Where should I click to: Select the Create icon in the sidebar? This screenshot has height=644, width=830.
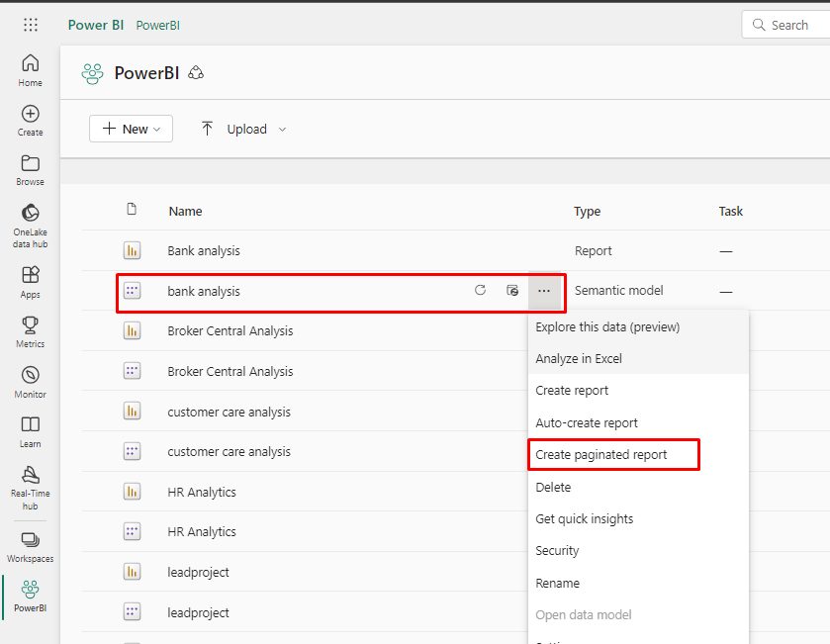[x=30, y=119]
